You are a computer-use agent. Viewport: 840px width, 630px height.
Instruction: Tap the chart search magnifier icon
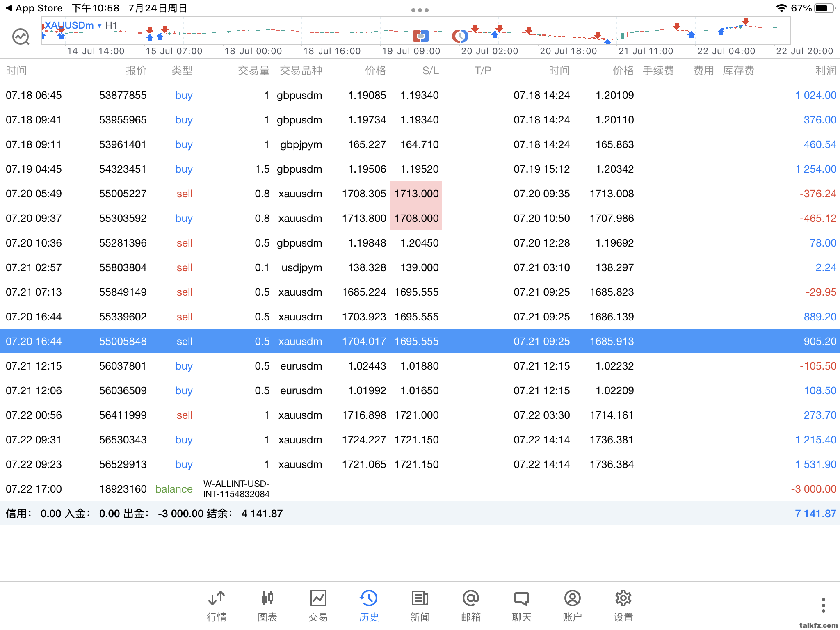click(x=21, y=37)
